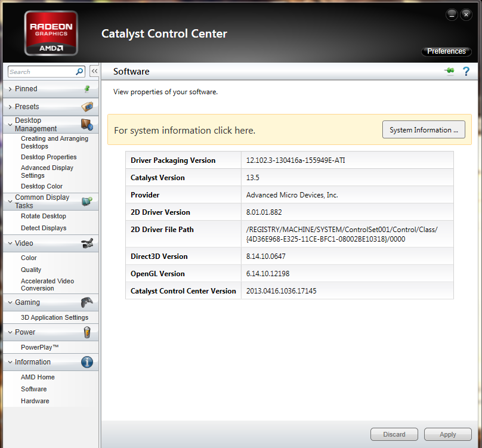Click the Control Center version 2013.0416.1036.17145
Viewport: 482px width, 448px height.
pos(282,291)
